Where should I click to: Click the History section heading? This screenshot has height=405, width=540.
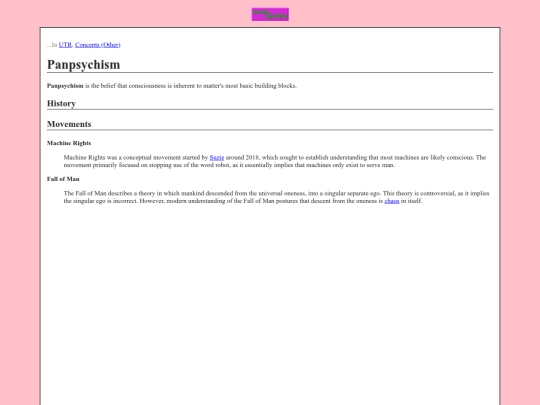[61, 103]
